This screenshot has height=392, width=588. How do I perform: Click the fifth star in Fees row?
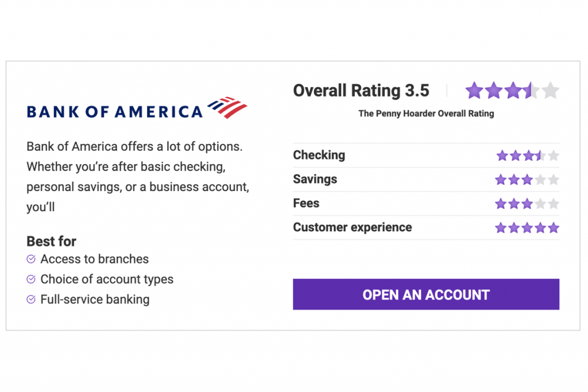click(x=554, y=204)
